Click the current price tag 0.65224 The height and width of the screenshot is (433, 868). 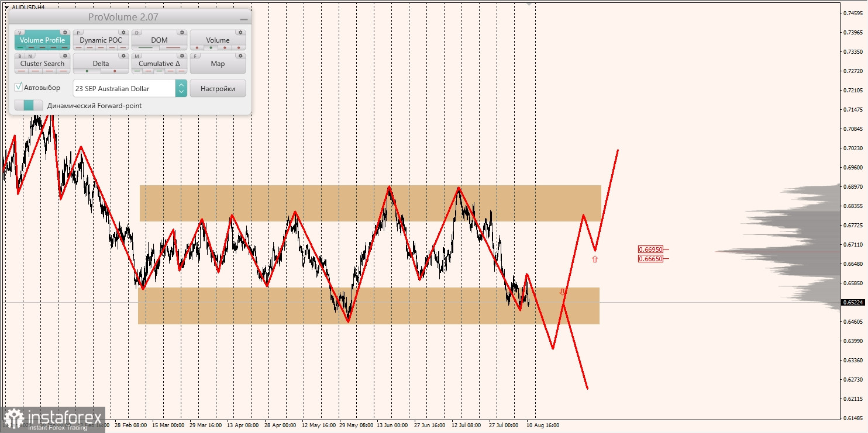click(854, 302)
